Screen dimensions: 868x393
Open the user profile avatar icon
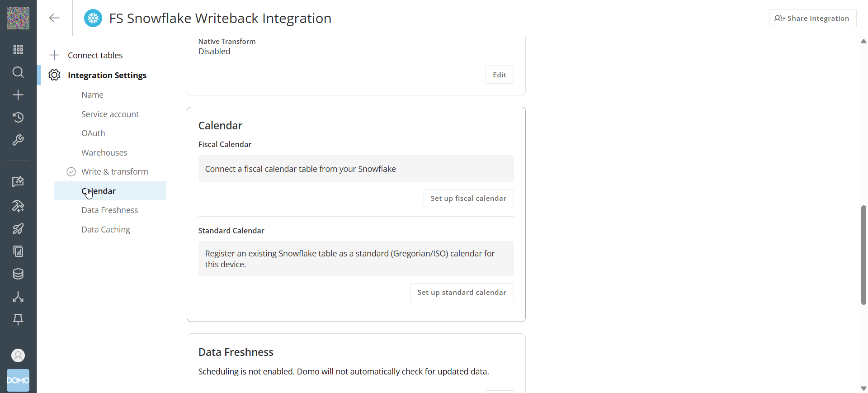tap(18, 355)
